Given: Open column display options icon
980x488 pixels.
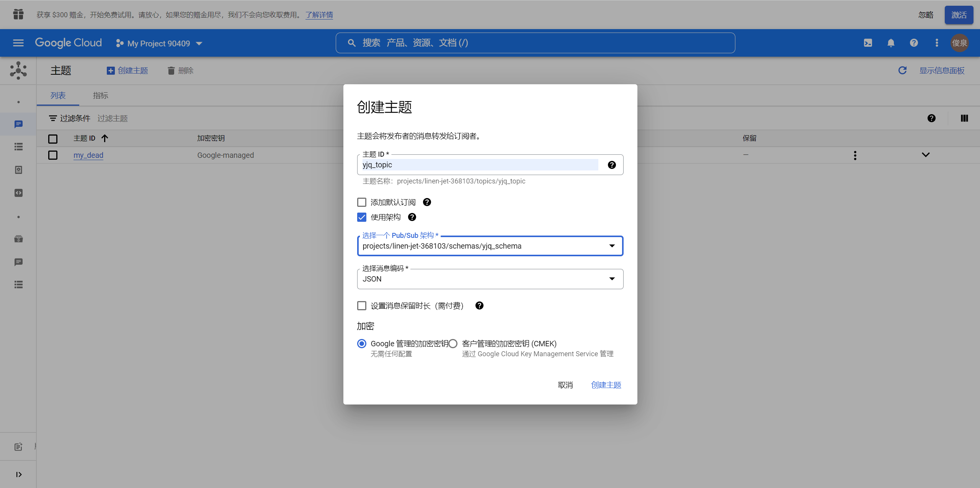Looking at the screenshot, I should coord(964,118).
